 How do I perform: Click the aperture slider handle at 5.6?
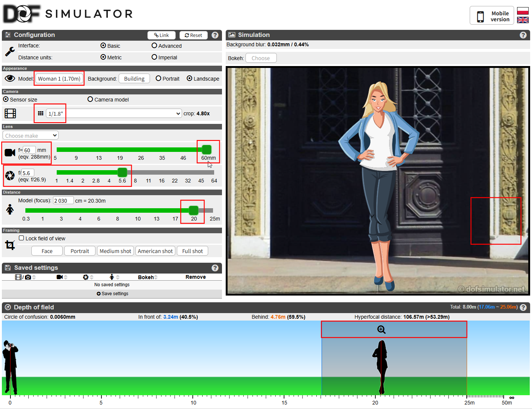122,172
